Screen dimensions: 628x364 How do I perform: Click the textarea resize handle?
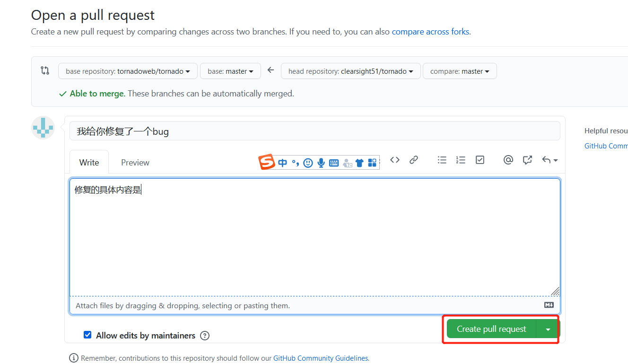coord(555,292)
